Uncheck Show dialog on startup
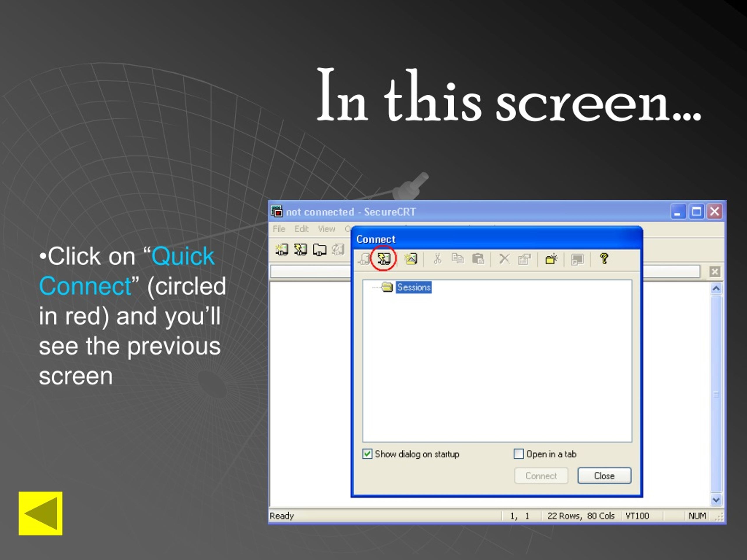The width and height of the screenshot is (747, 560). 367,454
